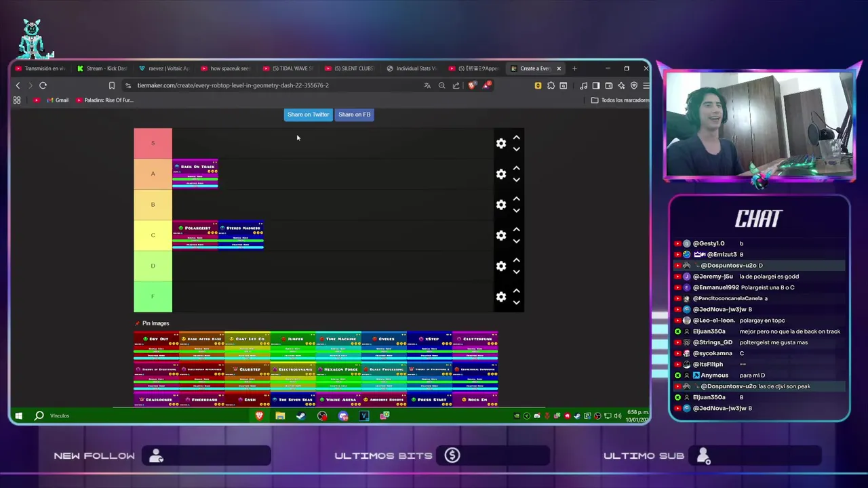Open a new browser tab
Image resolution: width=868 pixels, height=488 pixels.
[574, 68]
